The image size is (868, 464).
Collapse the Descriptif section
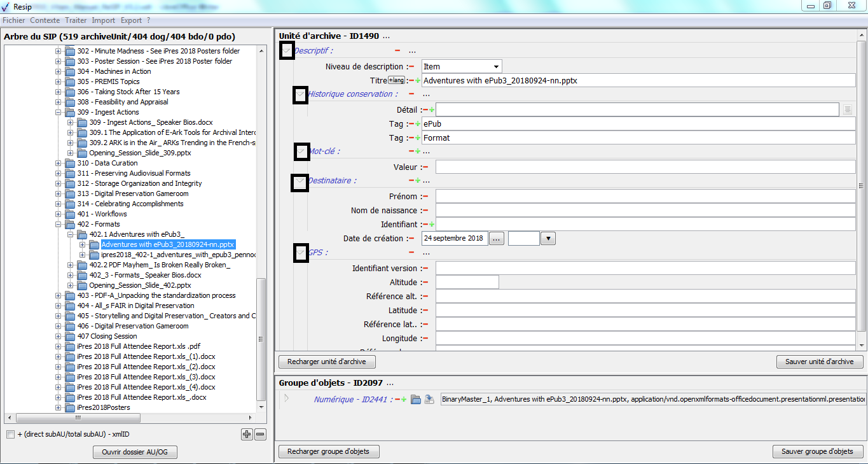click(x=287, y=51)
